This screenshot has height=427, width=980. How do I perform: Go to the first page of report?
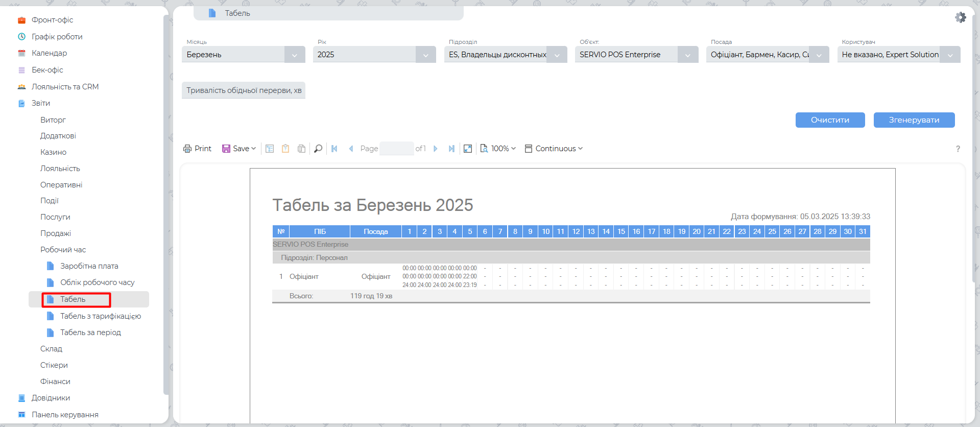[x=334, y=149]
